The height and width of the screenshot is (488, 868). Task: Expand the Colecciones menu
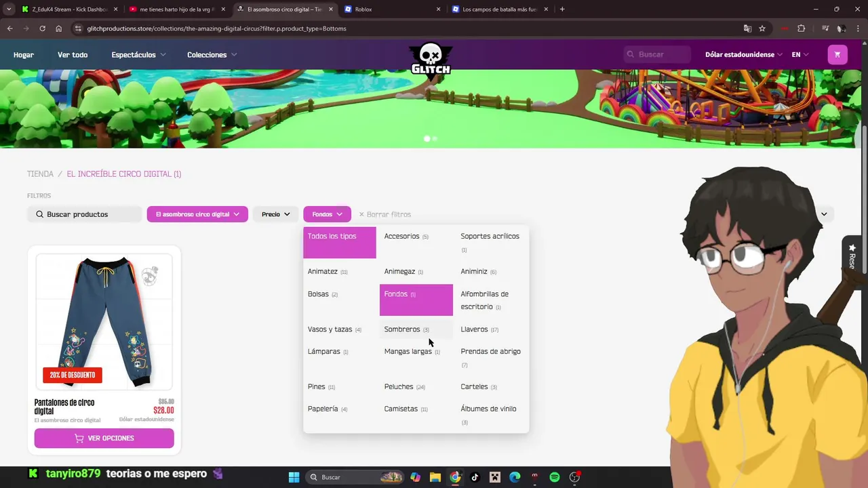(212, 55)
